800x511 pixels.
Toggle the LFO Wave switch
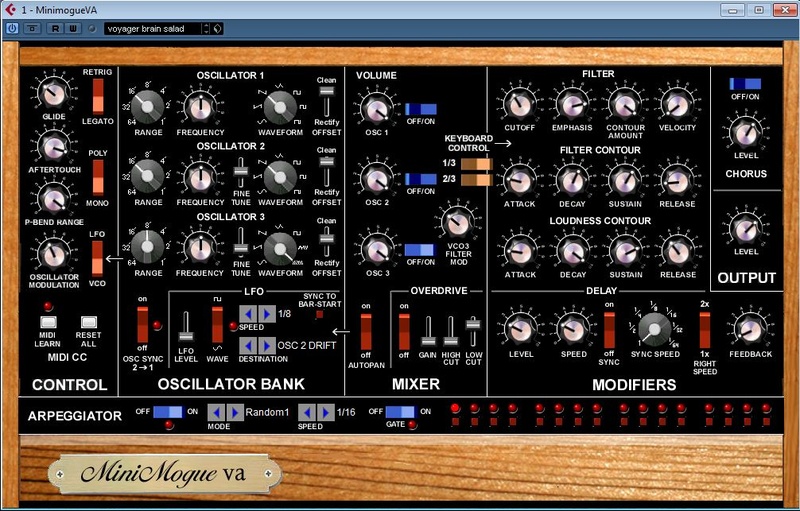pos(217,325)
